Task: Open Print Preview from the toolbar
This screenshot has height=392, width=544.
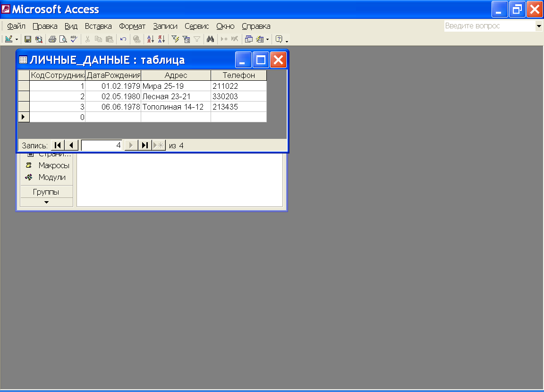Action: (x=63, y=39)
